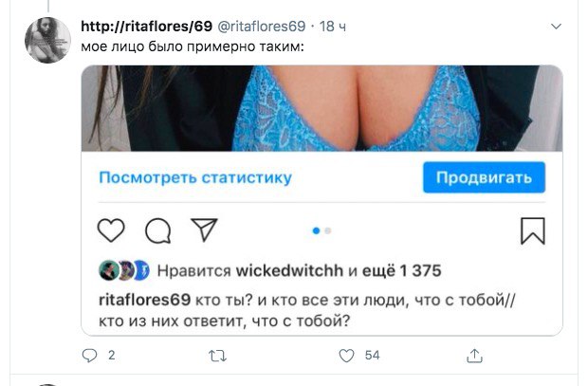Reply to the tweet with 2 replies
Image resolution: width=588 pixels, height=386 pixels.
pos(90,356)
